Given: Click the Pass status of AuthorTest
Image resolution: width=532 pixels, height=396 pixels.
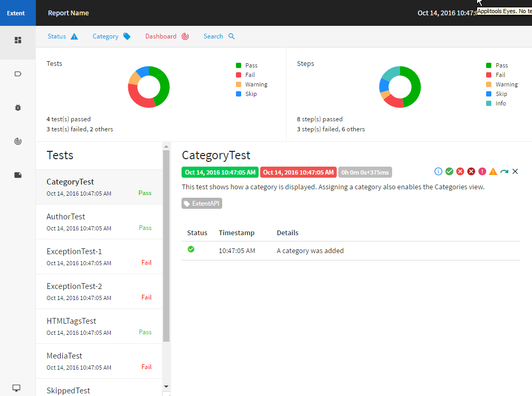Looking at the screenshot, I should pyautogui.click(x=145, y=228).
